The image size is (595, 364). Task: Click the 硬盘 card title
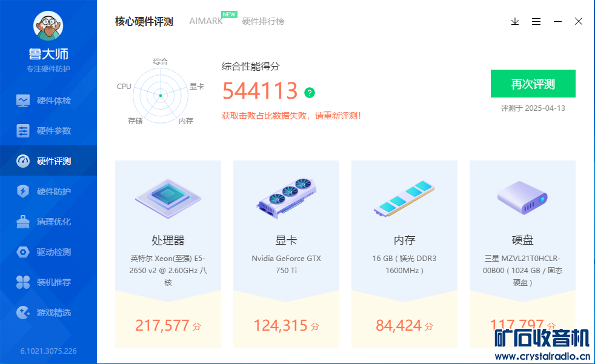click(522, 240)
